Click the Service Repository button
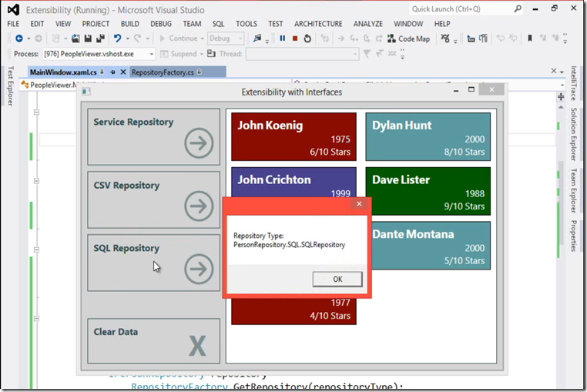This screenshot has height=392, width=587. (x=153, y=136)
